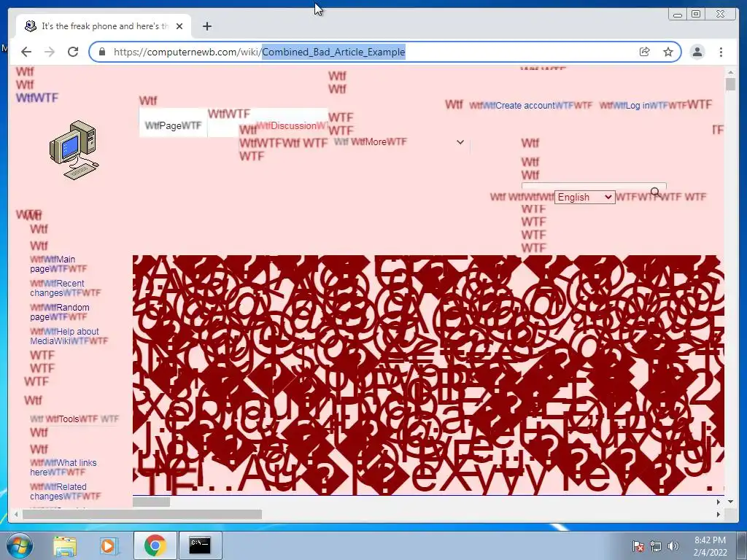Click the inner content horizontal scrollbar thumb
This screenshot has width=747, height=560.
point(152,502)
